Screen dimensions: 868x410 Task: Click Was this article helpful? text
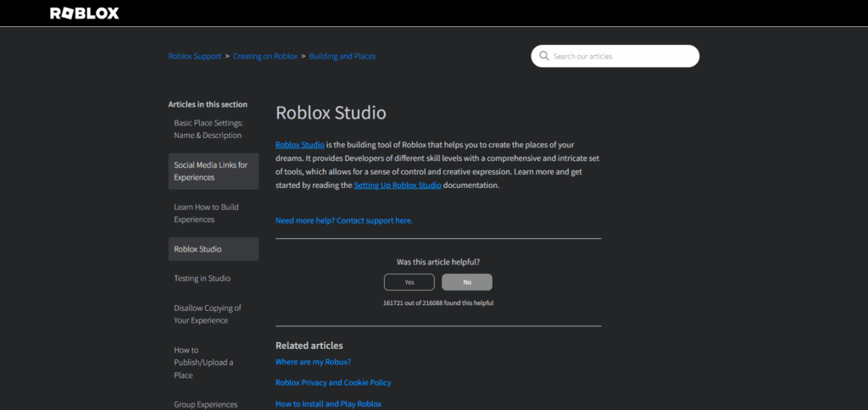(x=438, y=262)
